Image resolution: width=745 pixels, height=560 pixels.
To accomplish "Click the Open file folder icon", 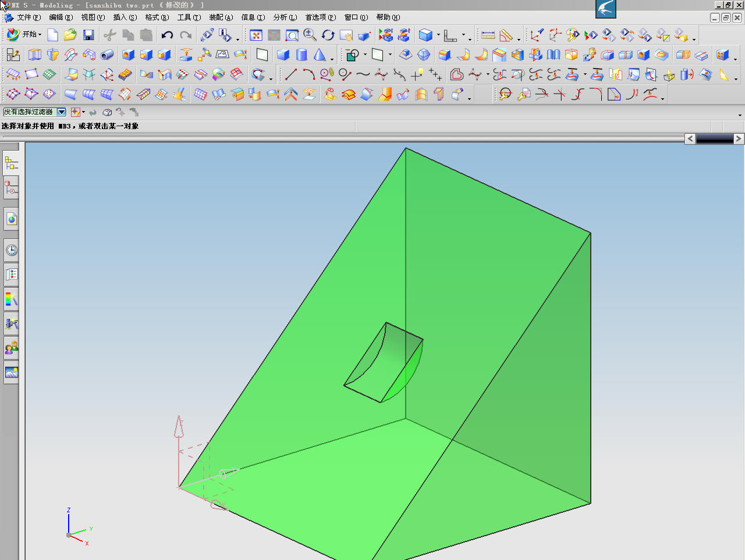I will coord(70,35).
